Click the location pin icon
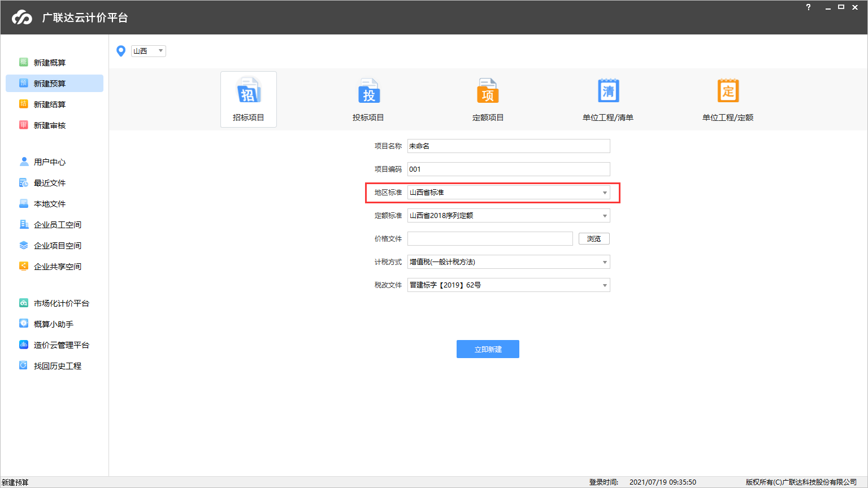 (120, 51)
